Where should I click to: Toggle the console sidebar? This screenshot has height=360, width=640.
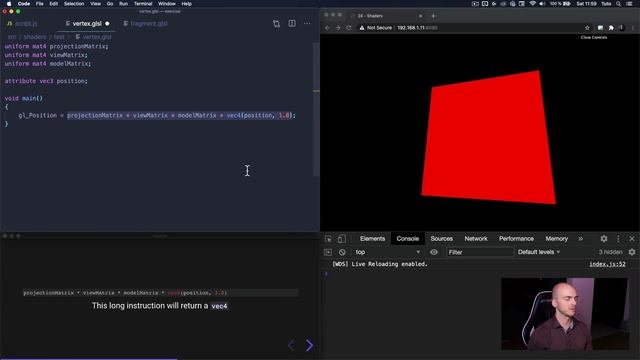pyautogui.click(x=328, y=252)
